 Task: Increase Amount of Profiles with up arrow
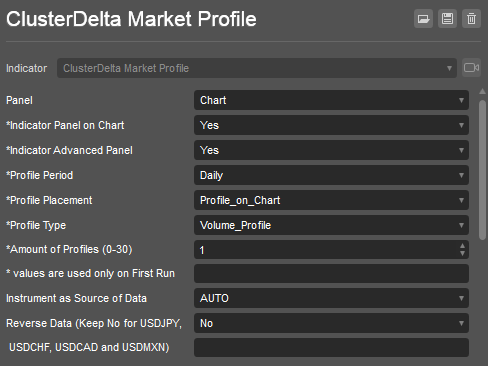point(462,246)
